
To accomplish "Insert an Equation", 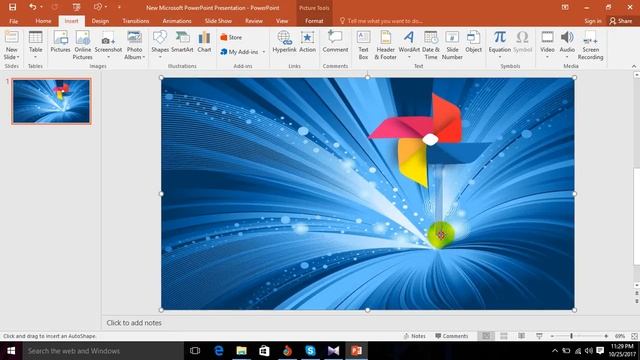I will pyautogui.click(x=500, y=45).
